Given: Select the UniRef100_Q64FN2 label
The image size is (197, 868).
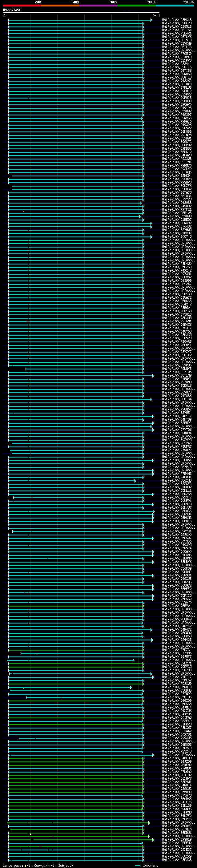Looking at the screenshot, I should pos(177,765).
